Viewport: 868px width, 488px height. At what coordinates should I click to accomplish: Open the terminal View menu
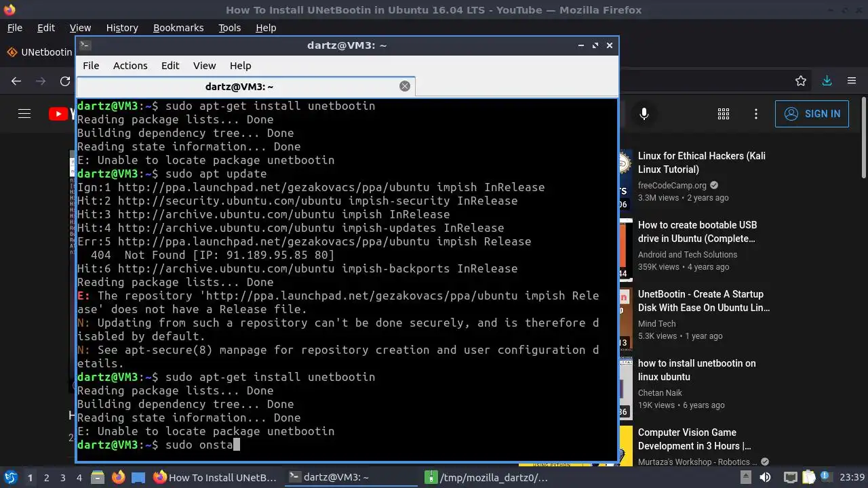click(204, 66)
